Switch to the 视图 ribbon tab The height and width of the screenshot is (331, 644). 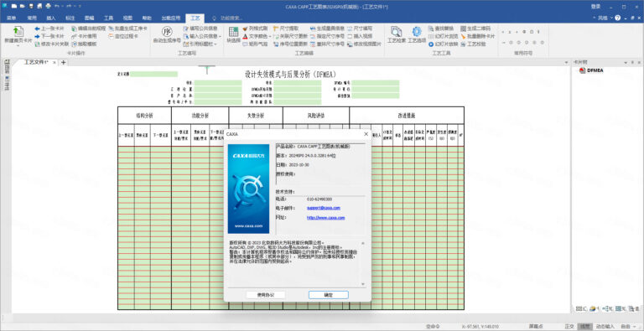click(x=127, y=18)
